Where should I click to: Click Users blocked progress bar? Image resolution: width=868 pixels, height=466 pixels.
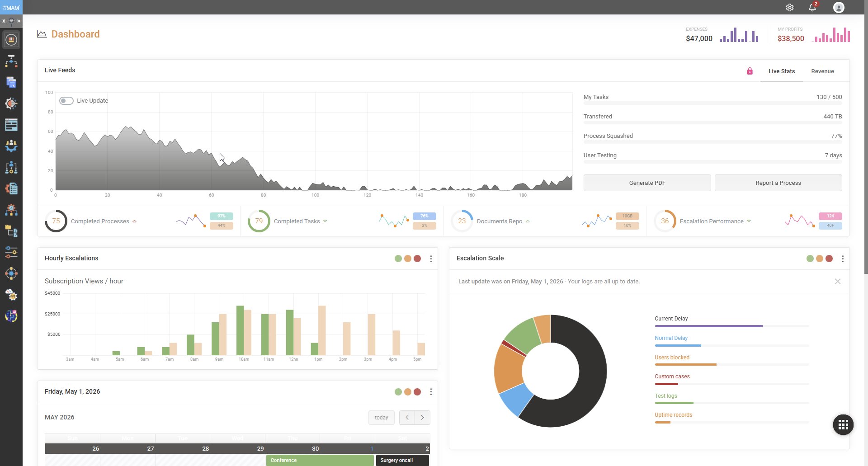point(732,364)
